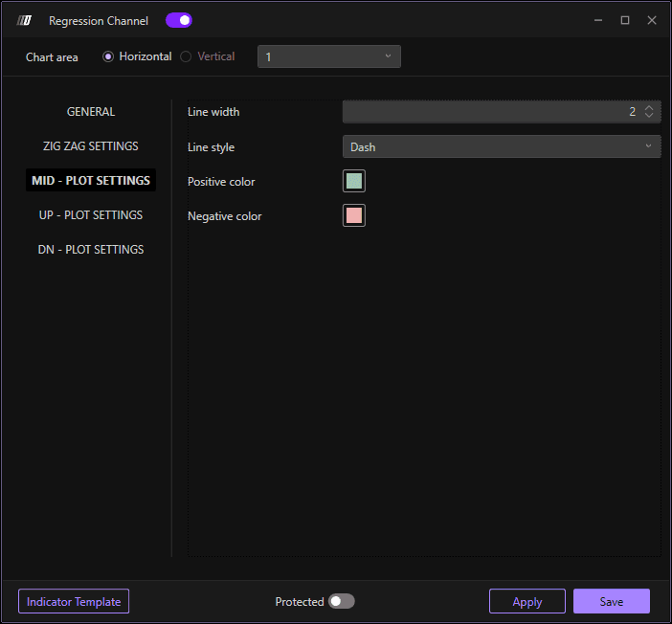Click the Indicator Template button
672x624 pixels.
(74, 601)
